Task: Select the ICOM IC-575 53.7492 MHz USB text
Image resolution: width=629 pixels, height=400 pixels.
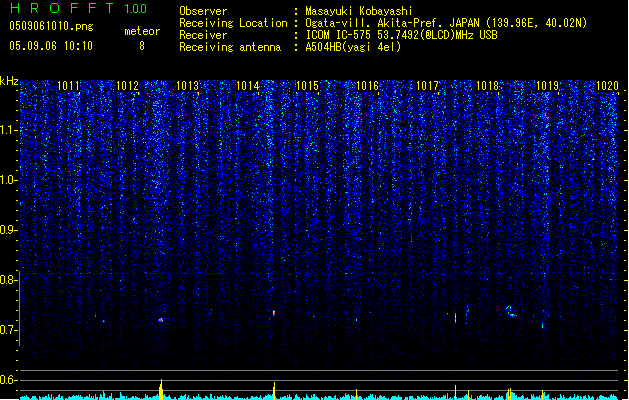Action: coord(401,35)
